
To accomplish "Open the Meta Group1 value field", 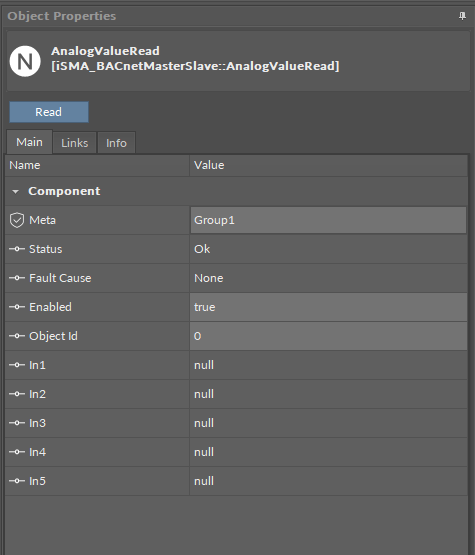I will (328, 220).
